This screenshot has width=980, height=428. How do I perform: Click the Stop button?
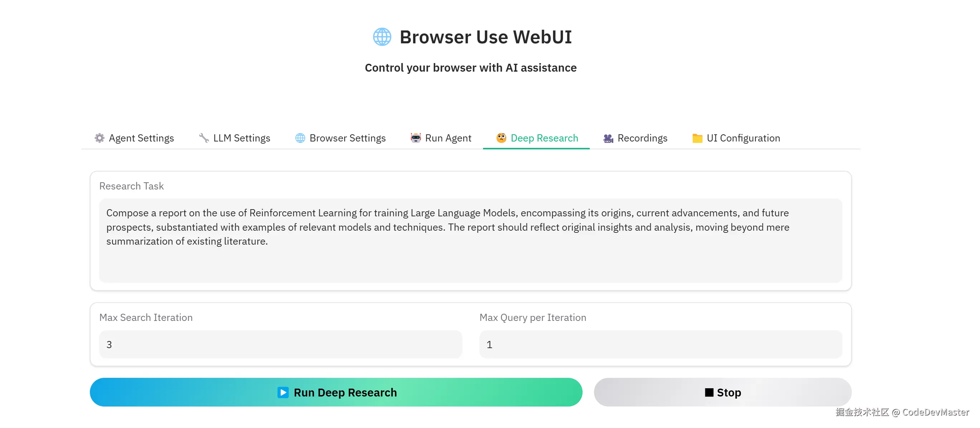click(723, 392)
